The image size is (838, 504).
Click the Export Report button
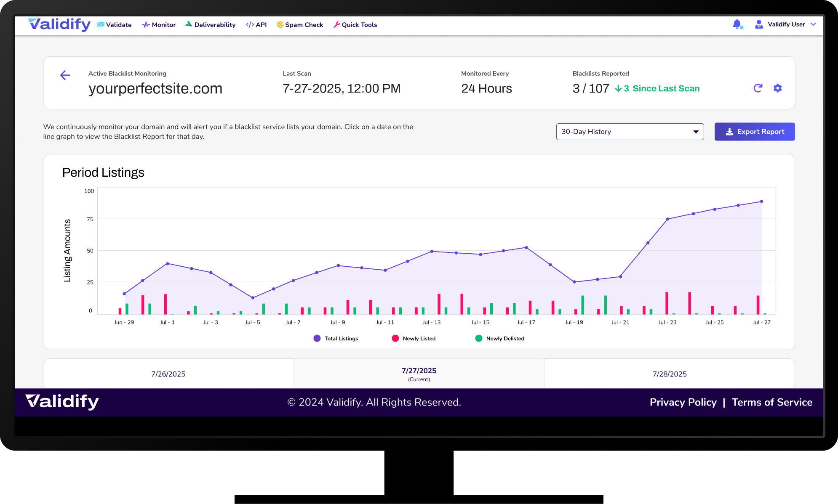tap(754, 132)
